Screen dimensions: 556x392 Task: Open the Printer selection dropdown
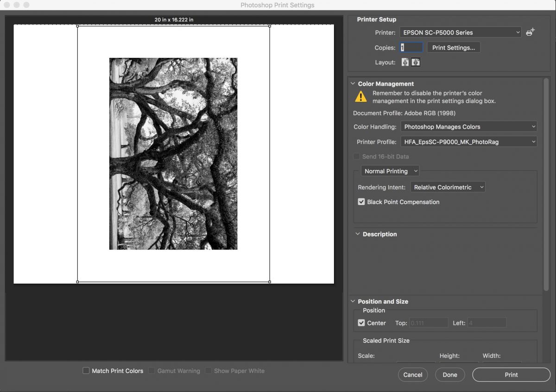pyautogui.click(x=460, y=32)
